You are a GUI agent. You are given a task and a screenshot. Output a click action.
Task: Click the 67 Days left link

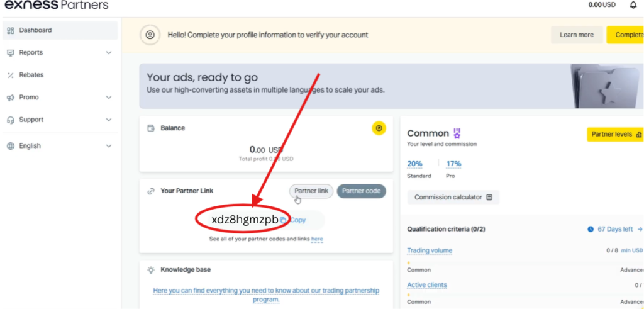[615, 229]
